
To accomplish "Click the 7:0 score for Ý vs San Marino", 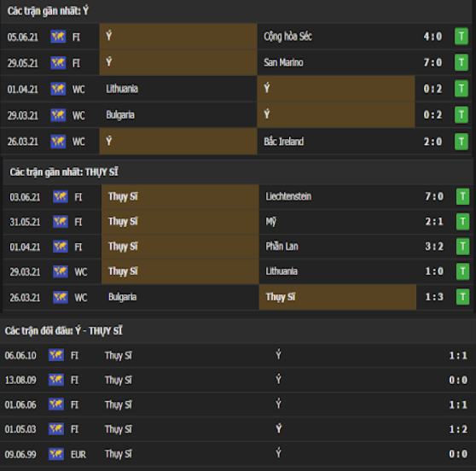I will [432, 62].
